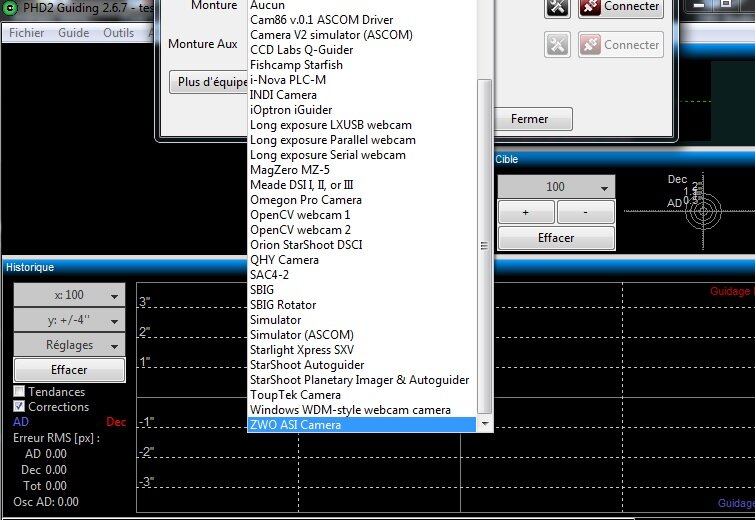The width and height of the screenshot is (755, 520).
Task: Click the camera list scroll-down arrow
Action: (485, 424)
